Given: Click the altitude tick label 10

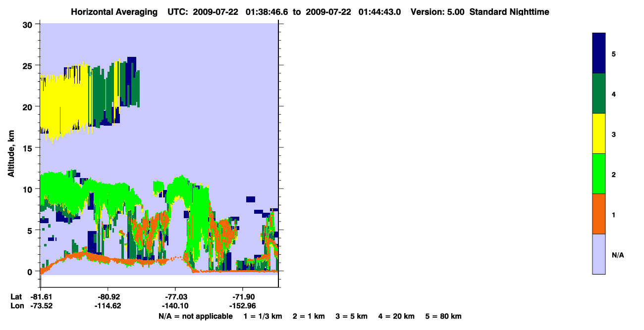Looking at the screenshot, I should pos(29,189).
